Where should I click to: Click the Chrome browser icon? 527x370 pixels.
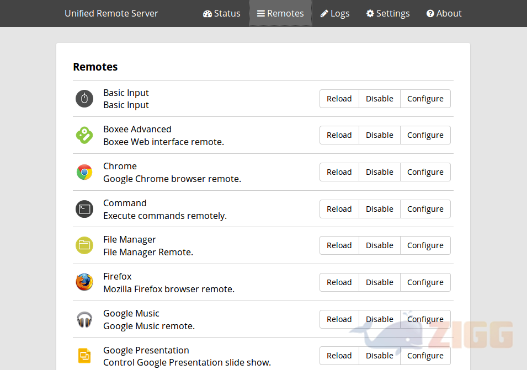coord(84,172)
